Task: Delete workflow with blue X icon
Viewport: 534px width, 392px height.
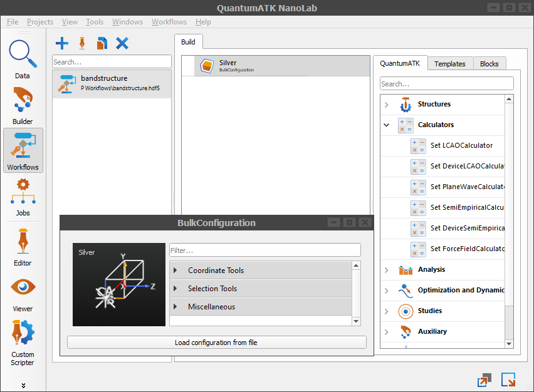Action: pos(122,43)
